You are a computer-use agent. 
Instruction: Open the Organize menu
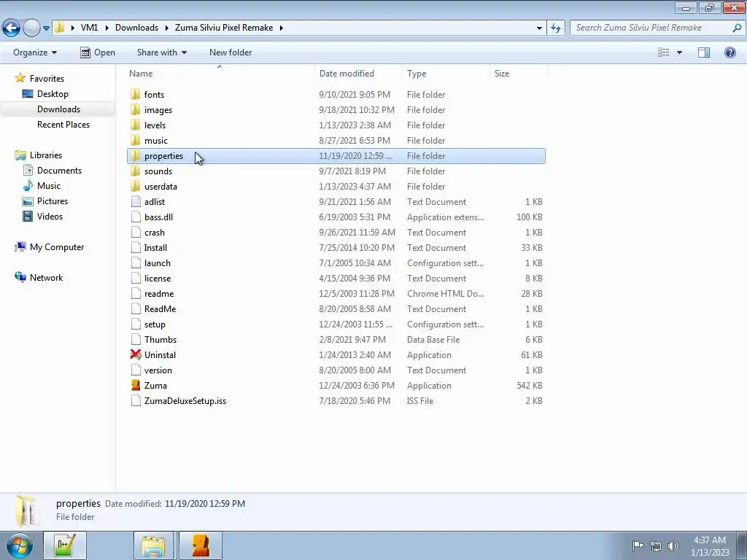pyautogui.click(x=35, y=52)
